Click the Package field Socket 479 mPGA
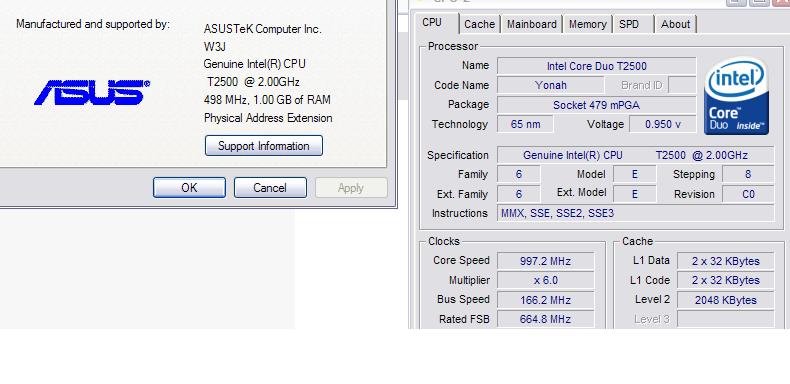This screenshot has width=790, height=384. 597,105
